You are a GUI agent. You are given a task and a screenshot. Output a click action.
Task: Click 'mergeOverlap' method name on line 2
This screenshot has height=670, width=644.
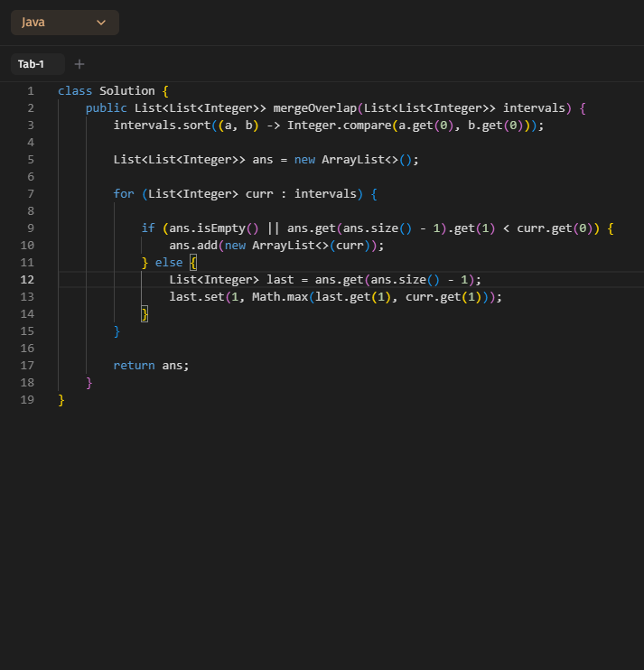(x=315, y=108)
